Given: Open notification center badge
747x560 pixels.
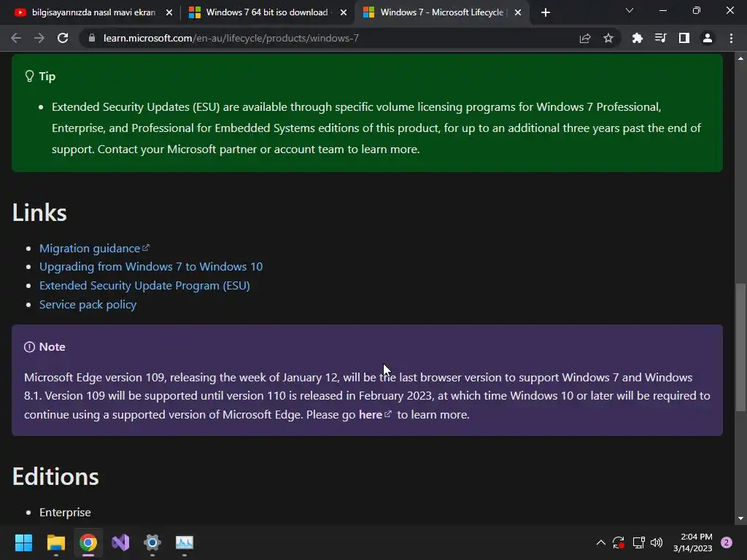Looking at the screenshot, I should (727, 542).
